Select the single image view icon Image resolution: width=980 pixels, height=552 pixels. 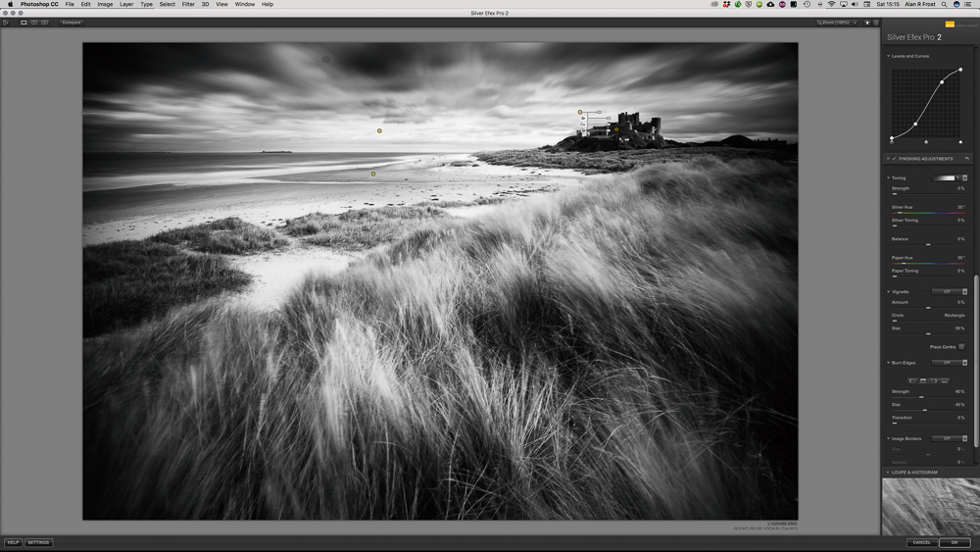click(x=24, y=22)
